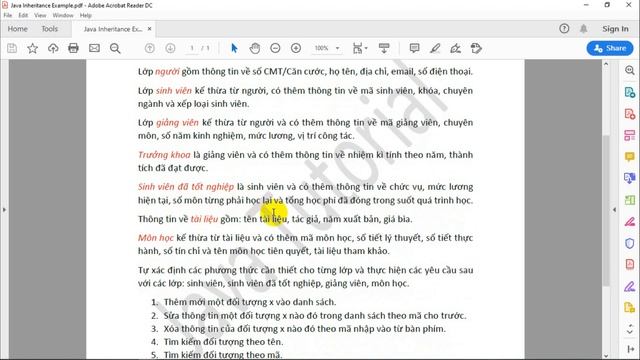Open the Edit menu
640x360 pixels.
tap(23, 15)
